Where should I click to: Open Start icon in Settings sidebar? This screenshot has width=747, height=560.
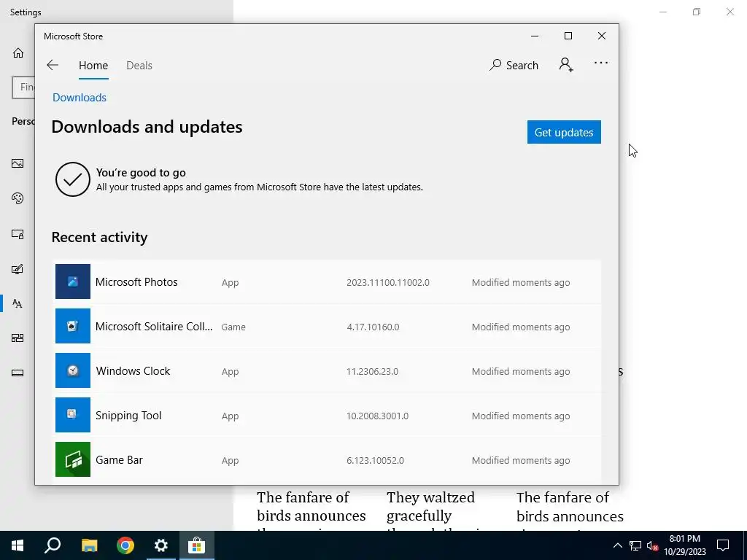(x=18, y=338)
